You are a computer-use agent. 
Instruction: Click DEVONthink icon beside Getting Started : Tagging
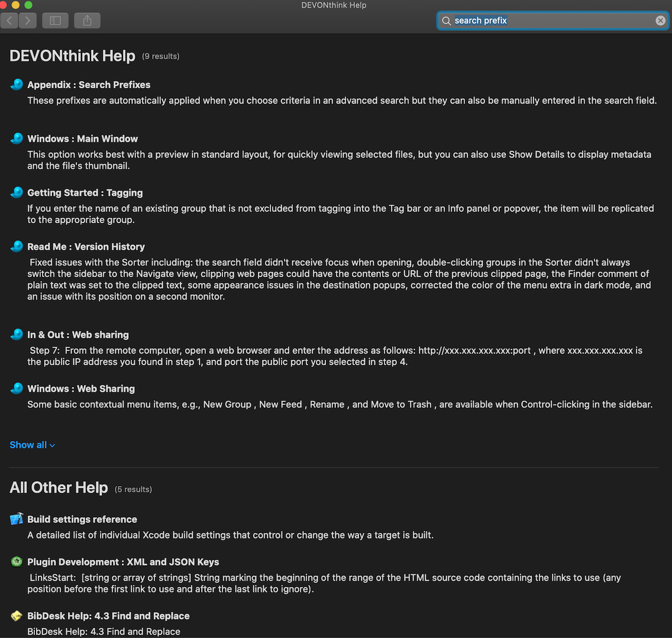point(17,192)
